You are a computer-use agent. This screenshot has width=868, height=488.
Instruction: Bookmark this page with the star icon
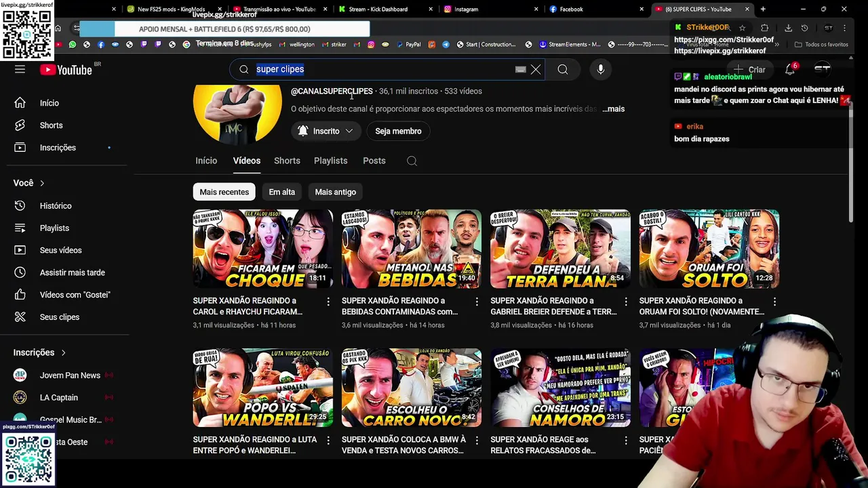tap(743, 28)
